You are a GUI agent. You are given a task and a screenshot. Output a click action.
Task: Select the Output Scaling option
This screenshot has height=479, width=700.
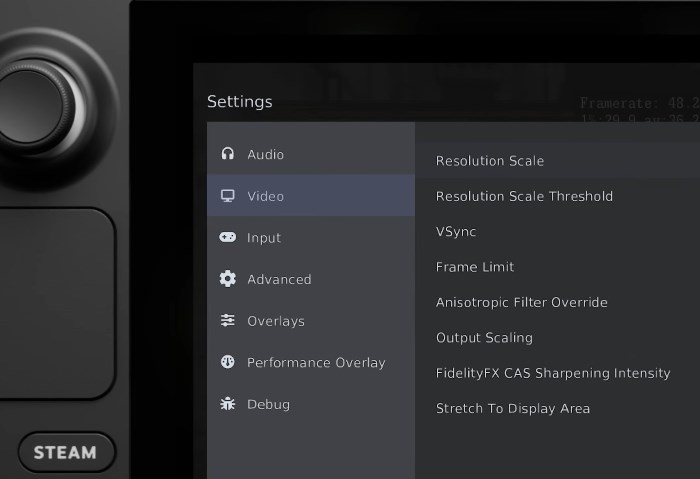(484, 337)
